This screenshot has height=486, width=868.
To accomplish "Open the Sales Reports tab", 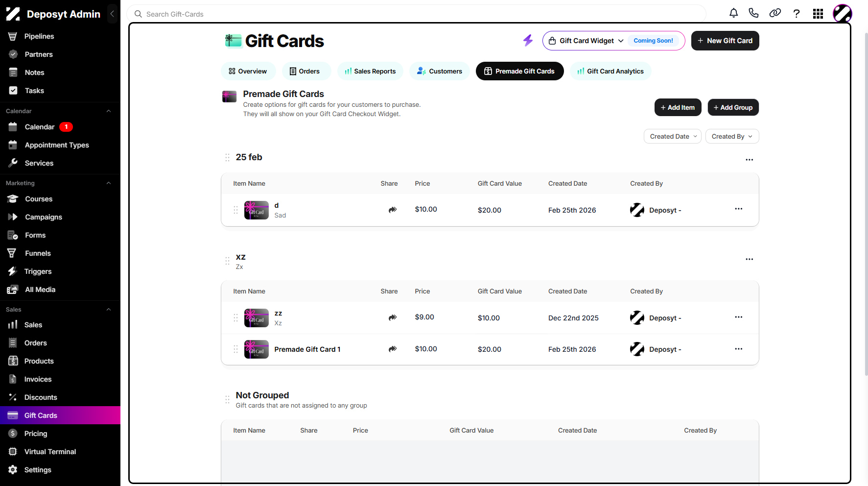I will (370, 71).
